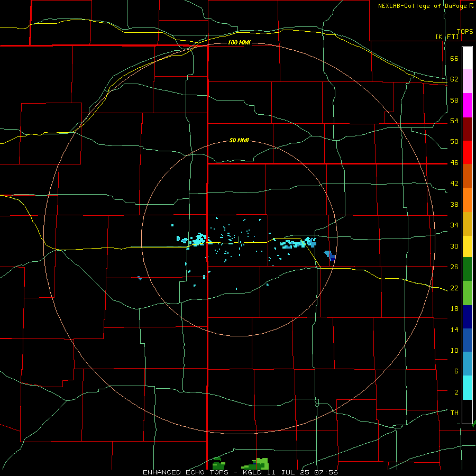Click the "KGLD" radar site identifier

(253, 472)
